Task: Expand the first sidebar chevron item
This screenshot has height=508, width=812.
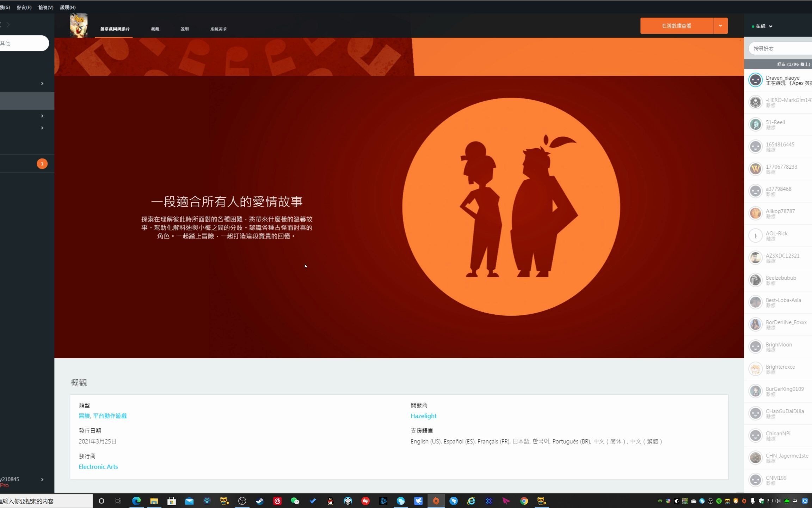Action: 42,83
